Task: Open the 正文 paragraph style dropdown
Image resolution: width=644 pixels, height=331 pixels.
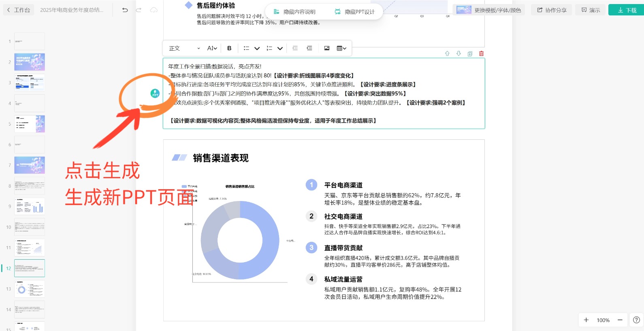Action: tap(184, 48)
